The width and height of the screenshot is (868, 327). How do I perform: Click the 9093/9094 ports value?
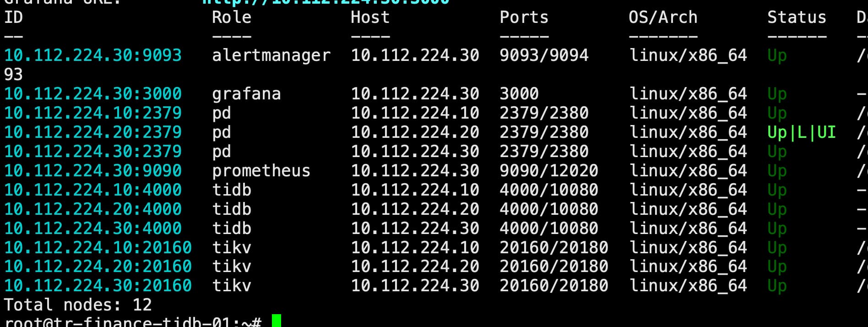[x=544, y=55]
